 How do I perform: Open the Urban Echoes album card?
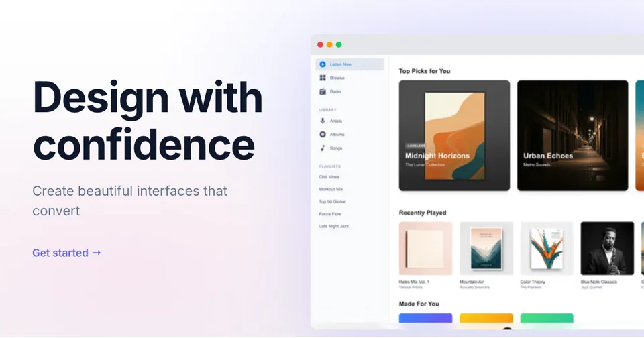pyautogui.click(x=572, y=135)
